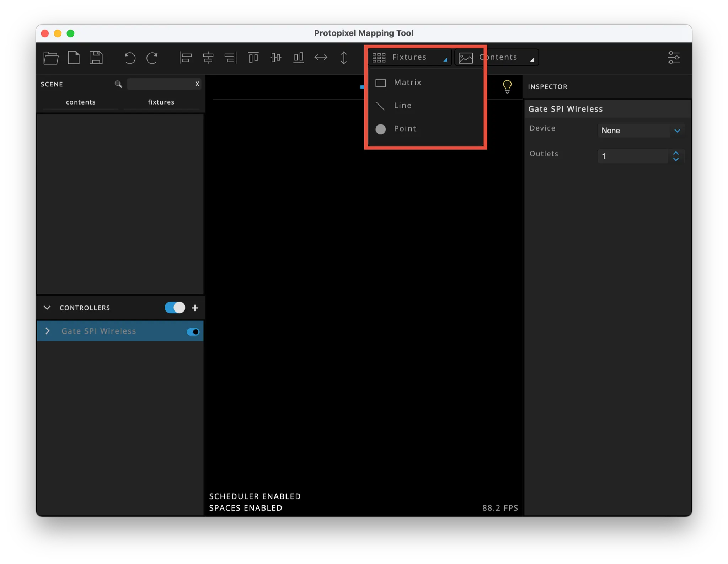Collapse the Controllers section chevron
The image size is (728, 564).
coord(47,308)
